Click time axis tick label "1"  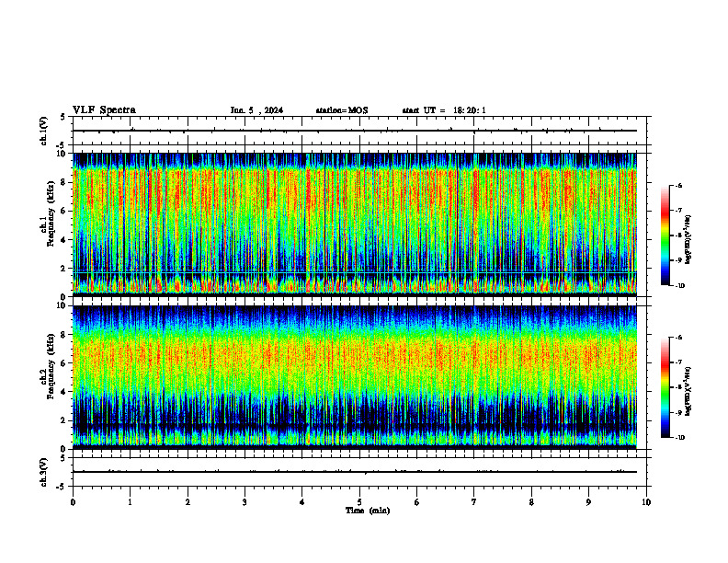coord(130,502)
